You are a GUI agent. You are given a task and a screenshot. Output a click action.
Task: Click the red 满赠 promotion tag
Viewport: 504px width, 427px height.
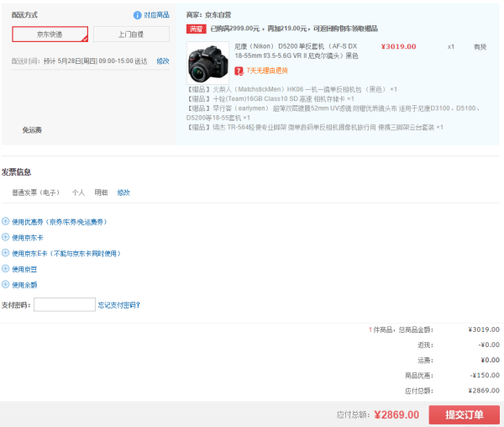196,29
